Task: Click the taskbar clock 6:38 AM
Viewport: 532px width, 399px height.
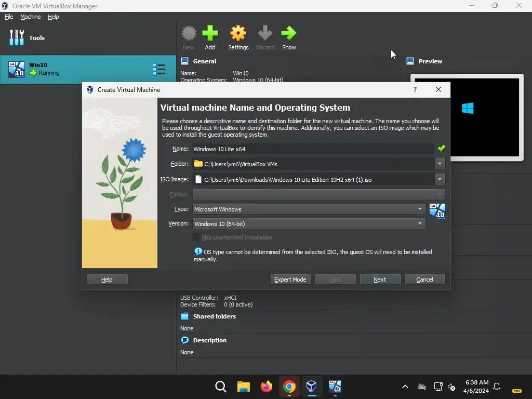Action: coord(476,387)
